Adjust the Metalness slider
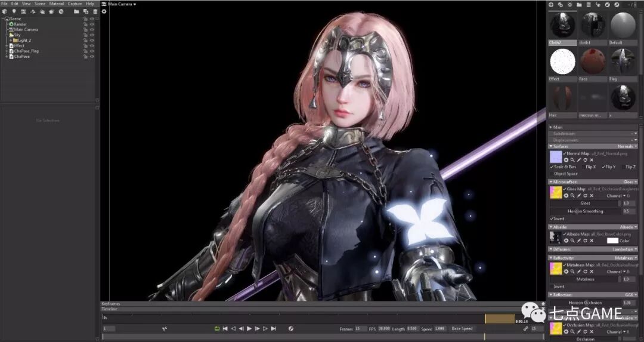The height and width of the screenshot is (342, 644). point(586,279)
